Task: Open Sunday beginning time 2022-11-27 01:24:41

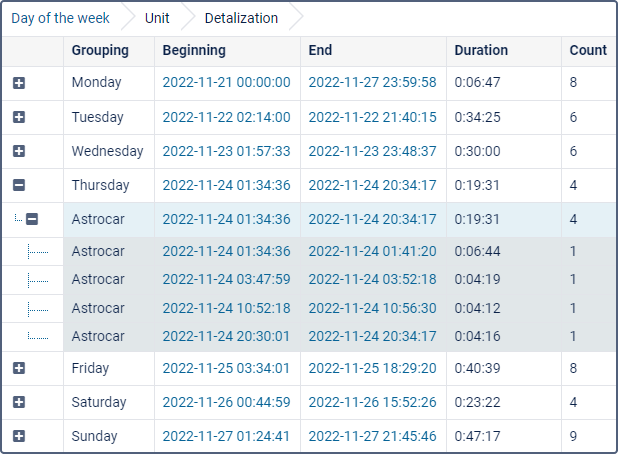Action: [x=226, y=436]
